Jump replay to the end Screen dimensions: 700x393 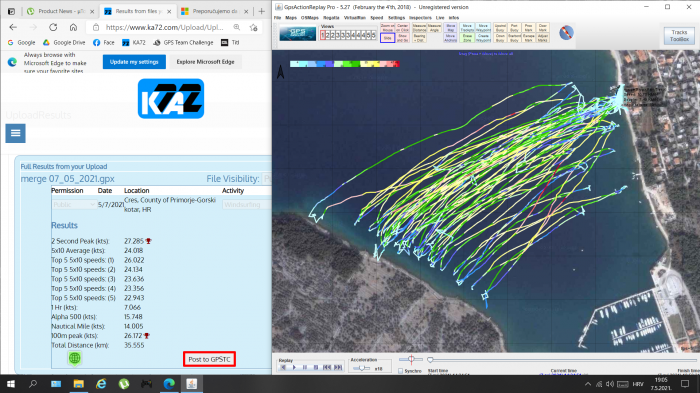pyautogui.click(x=338, y=367)
